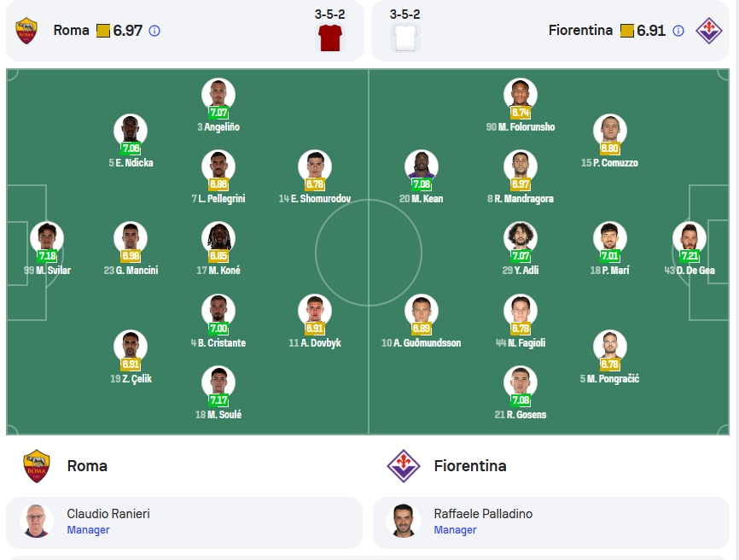The height and width of the screenshot is (560, 739).
Task: Click Fiorentina rating info icon
Action: 678,31
